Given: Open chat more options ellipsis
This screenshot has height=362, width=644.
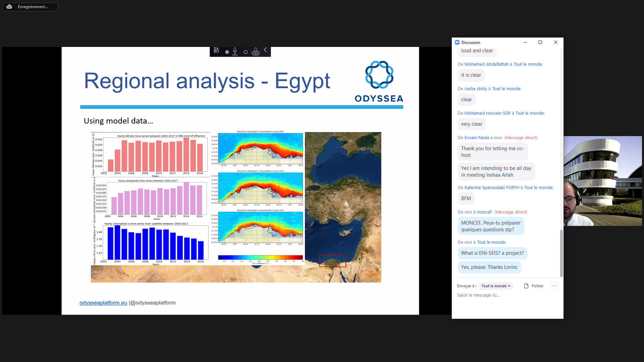Looking at the screenshot, I should point(554,286).
